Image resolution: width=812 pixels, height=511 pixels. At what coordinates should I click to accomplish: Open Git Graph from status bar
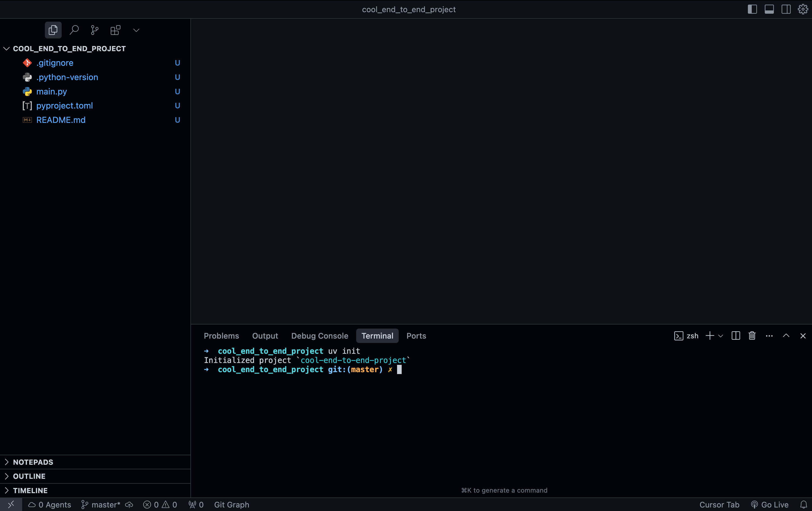click(231, 505)
